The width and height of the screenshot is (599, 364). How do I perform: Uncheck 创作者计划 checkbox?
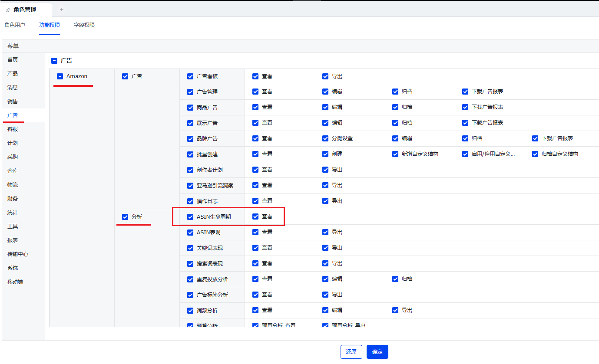[x=190, y=170]
